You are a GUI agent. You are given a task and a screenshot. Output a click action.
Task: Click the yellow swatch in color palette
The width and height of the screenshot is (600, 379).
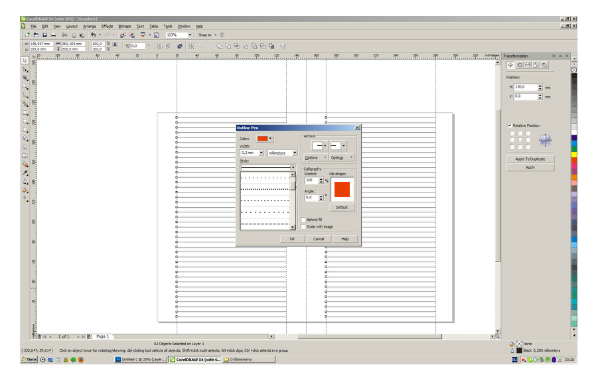coord(574,154)
